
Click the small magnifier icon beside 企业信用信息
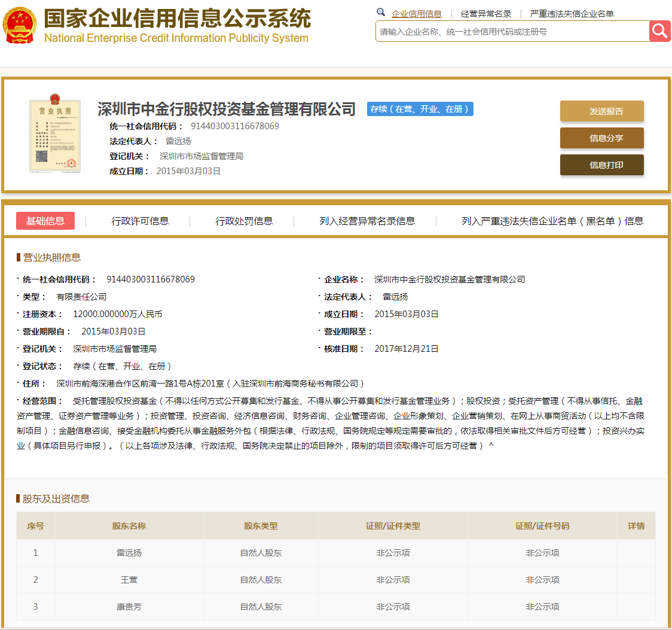point(381,13)
